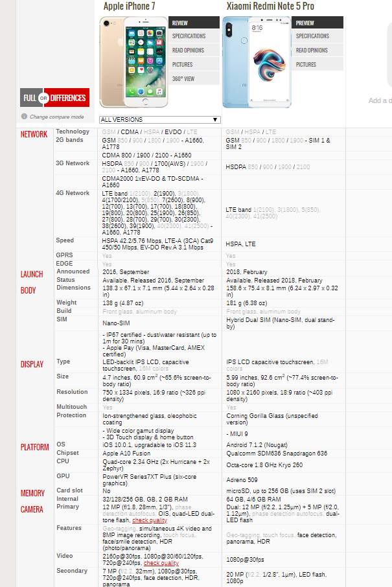Open iPhone 7 READ OPINIONS
Viewport: 392px width, 587px height.
[x=194, y=50]
